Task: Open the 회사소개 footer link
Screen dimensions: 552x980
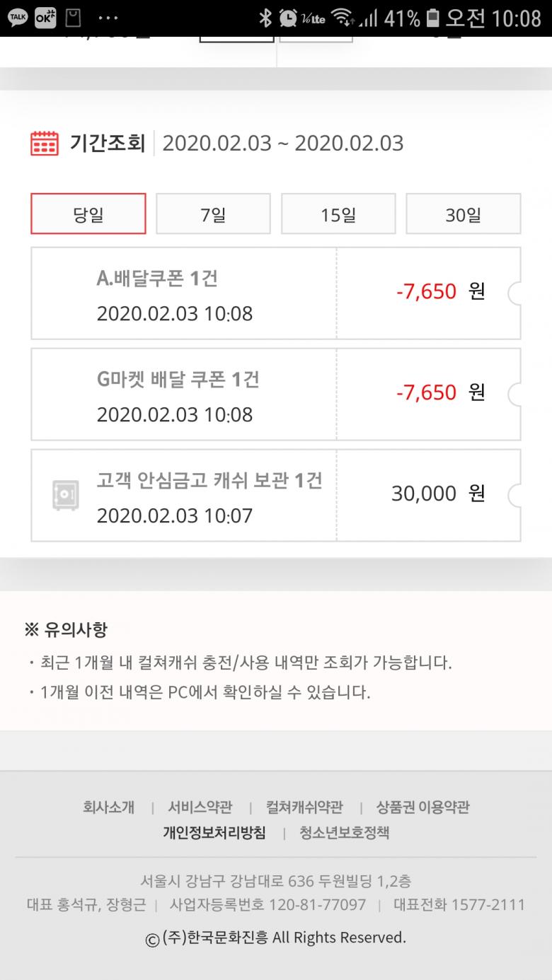Action: tap(108, 807)
